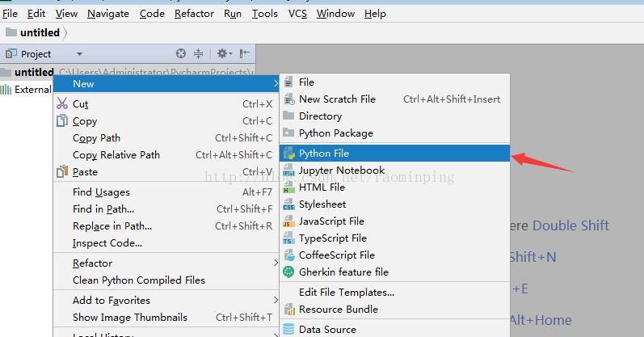
Task: Select the External Libraries tree node
Action: 32,90
